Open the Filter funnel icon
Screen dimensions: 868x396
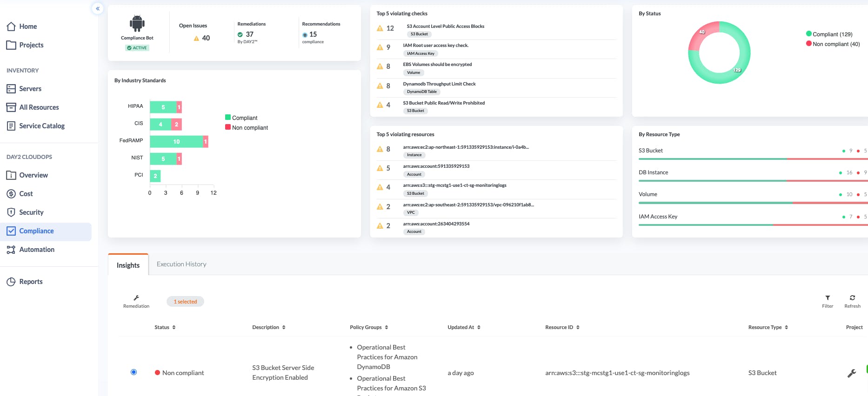[828, 298]
